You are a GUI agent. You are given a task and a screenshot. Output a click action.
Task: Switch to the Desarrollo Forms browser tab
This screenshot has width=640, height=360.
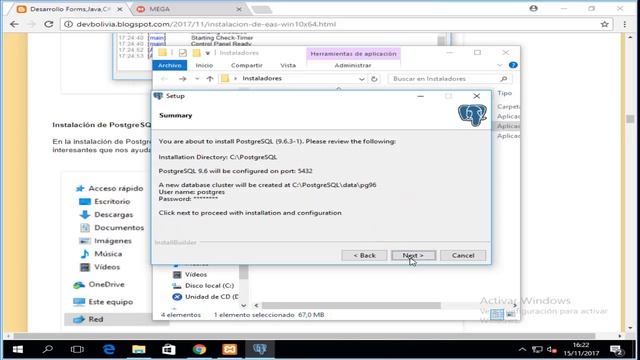pos(70,9)
